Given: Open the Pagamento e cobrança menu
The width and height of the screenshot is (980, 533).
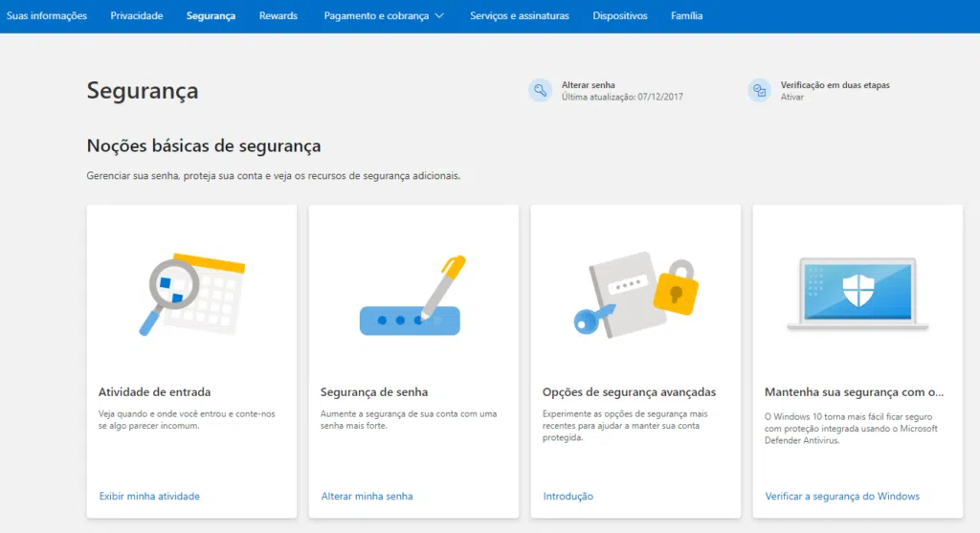Looking at the screenshot, I should tap(383, 15).
